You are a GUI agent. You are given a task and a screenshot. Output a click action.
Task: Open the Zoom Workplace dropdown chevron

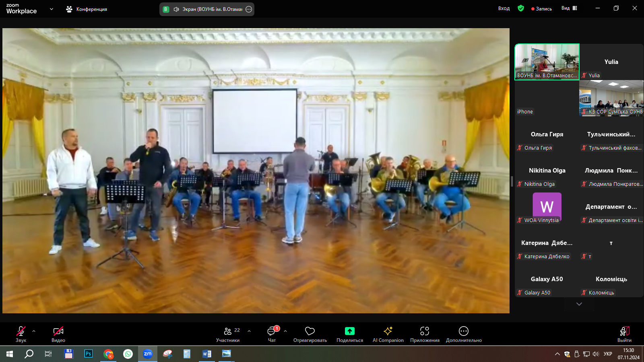pyautogui.click(x=52, y=9)
